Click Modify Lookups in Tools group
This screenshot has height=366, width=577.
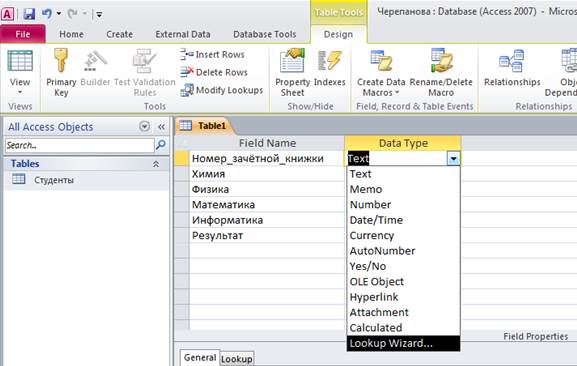click(222, 90)
